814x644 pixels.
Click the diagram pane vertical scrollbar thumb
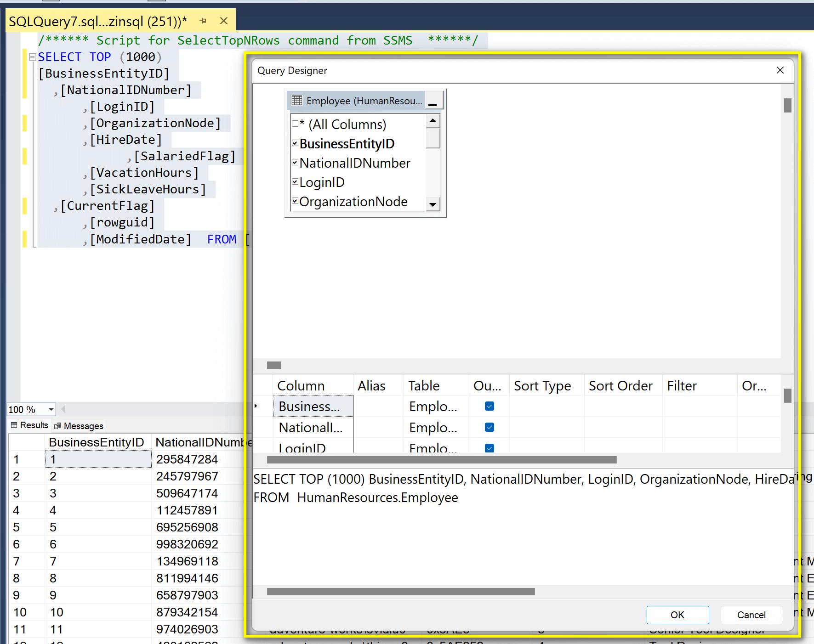click(787, 105)
